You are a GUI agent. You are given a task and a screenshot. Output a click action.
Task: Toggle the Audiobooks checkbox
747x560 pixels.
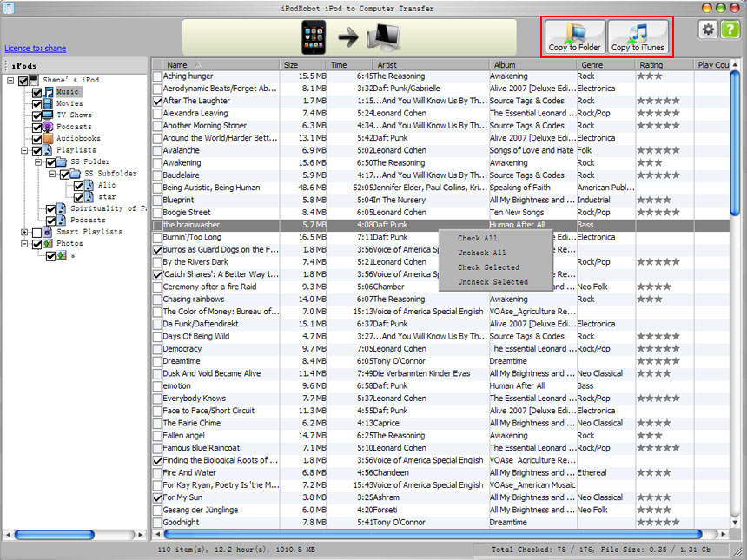[36, 139]
